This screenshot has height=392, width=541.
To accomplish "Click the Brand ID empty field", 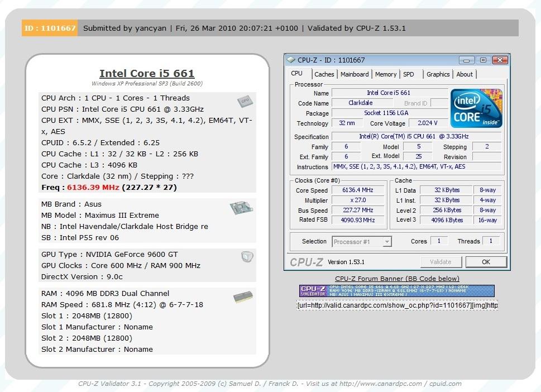I will point(439,103).
